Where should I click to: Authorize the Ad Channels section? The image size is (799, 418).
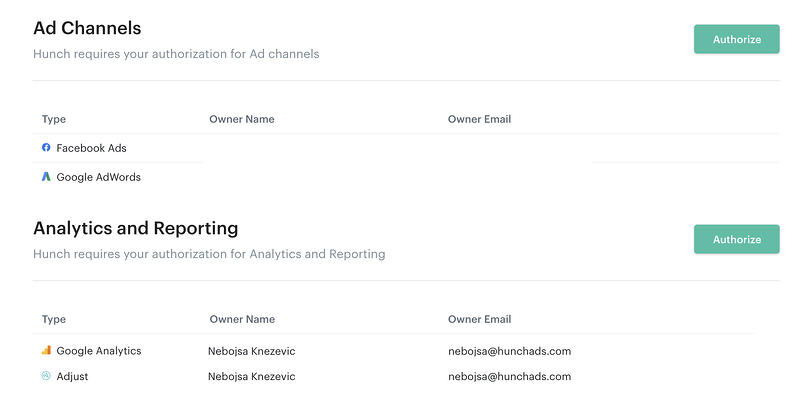(x=736, y=40)
